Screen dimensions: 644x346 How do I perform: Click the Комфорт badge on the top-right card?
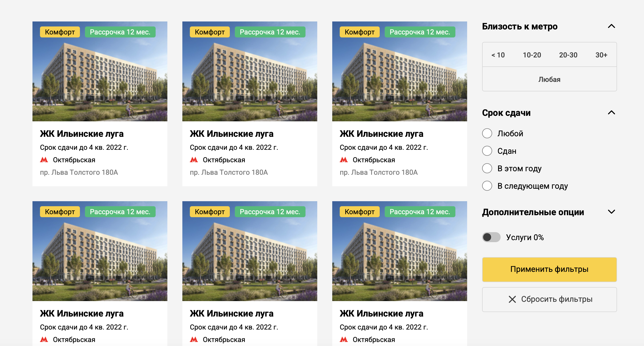pos(360,32)
